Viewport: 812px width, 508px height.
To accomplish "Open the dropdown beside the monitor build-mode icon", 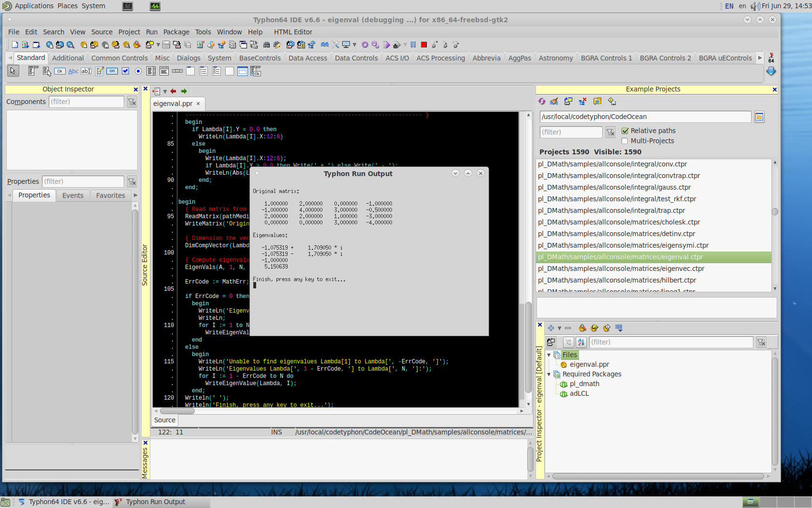I will [354, 45].
